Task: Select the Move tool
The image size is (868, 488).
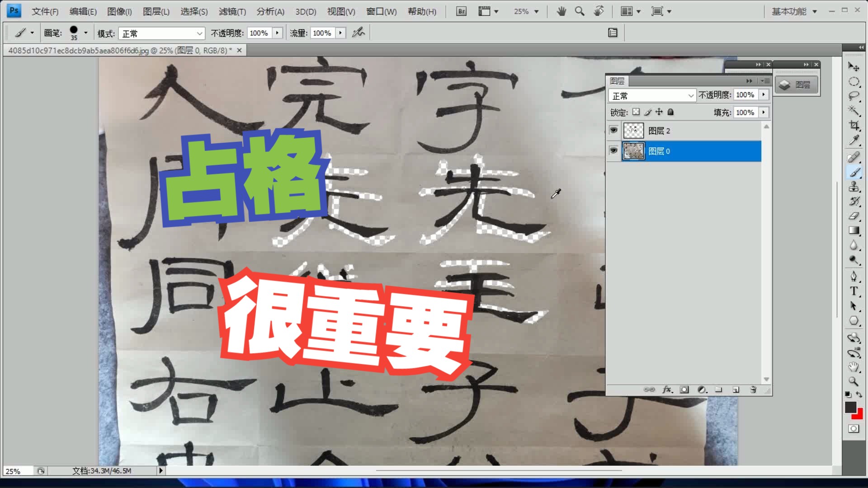Action: 854,67
